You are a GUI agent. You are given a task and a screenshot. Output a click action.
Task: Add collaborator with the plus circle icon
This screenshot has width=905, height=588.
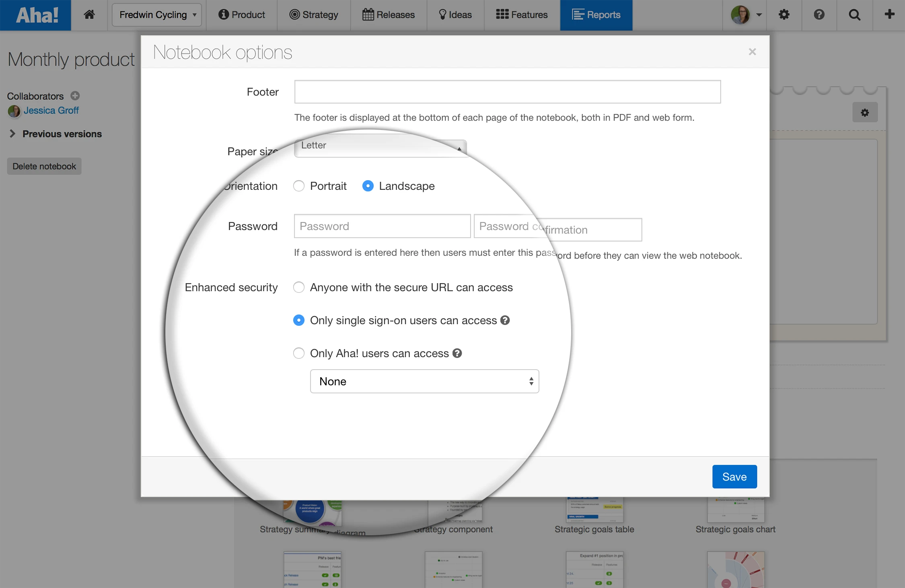(75, 96)
